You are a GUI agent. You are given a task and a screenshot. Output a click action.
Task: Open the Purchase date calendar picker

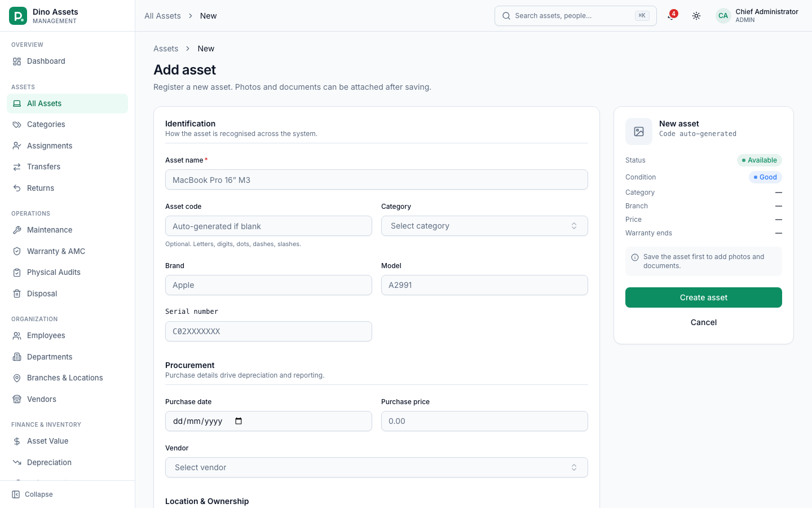click(239, 421)
